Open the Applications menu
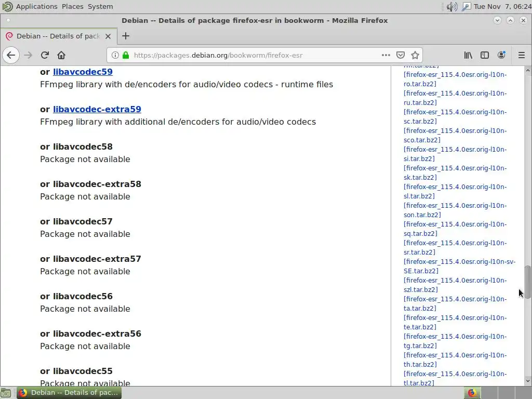This screenshot has width=532, height=399. [37, 6]
